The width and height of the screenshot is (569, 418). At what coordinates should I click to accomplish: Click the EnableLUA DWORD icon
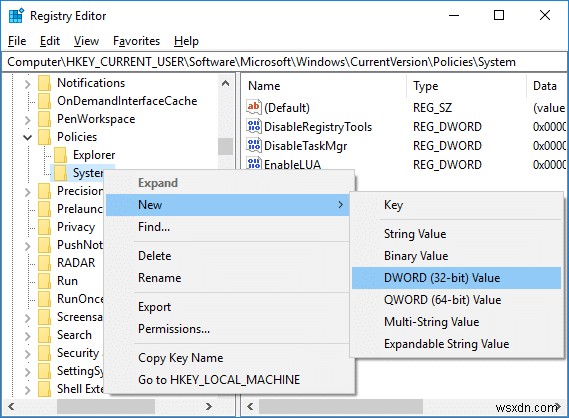coord(254,163)
